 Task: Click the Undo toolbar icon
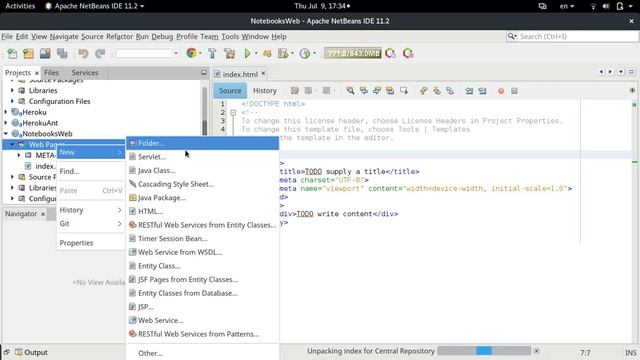click(83, 53)
